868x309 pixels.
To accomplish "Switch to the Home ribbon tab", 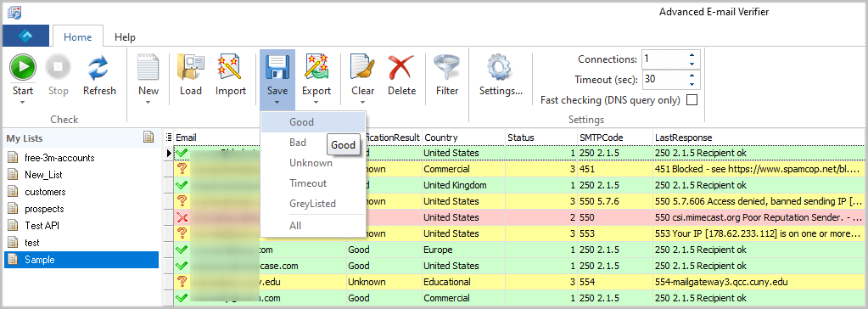I will [x=77, y=37].
